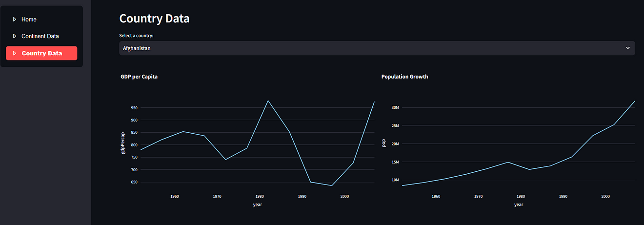The image size is (644, 225).
Task: Expand the country list using the chevron arrow
Action: (627, 48)
